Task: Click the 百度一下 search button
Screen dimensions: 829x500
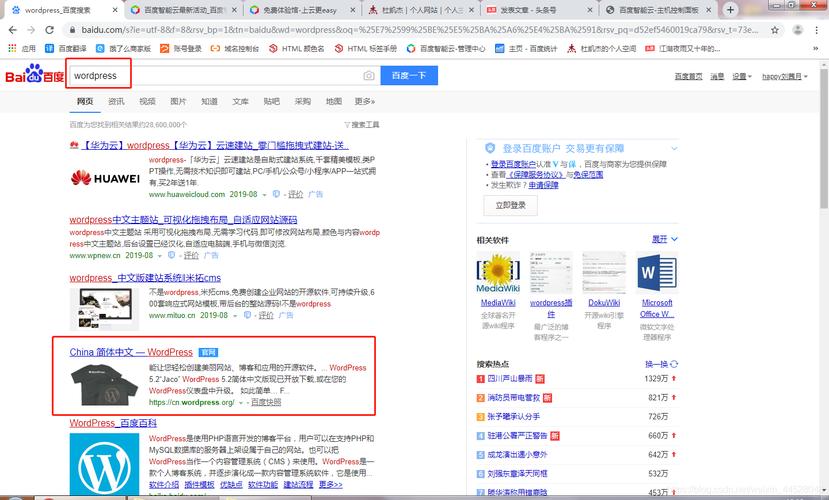Action: click(409, 76)
